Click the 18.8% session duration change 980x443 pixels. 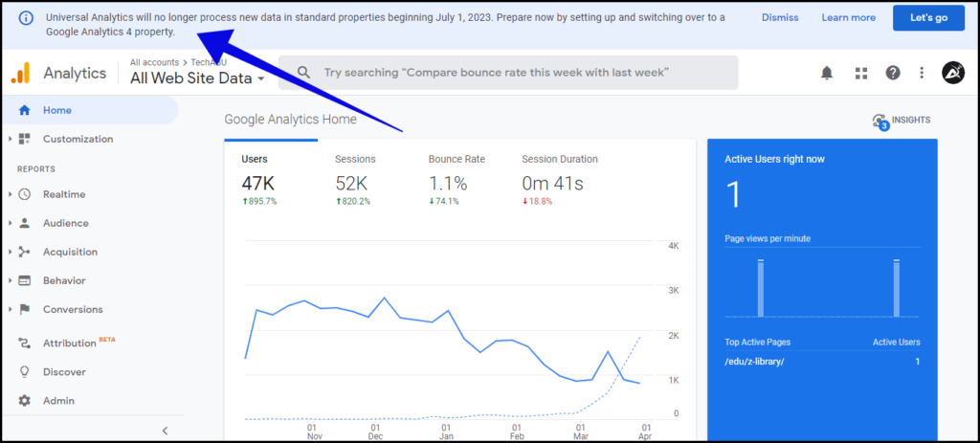coord(538,201)
